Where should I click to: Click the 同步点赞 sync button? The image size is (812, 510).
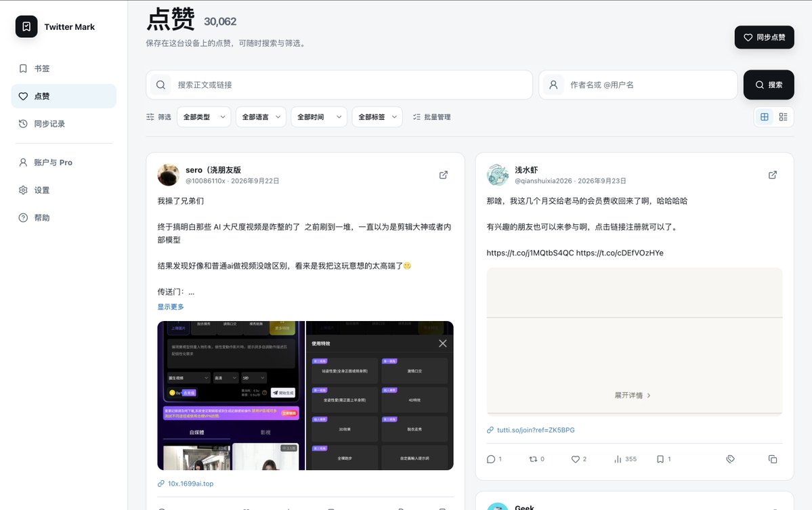pyautogui.click(x=764, y=37)
